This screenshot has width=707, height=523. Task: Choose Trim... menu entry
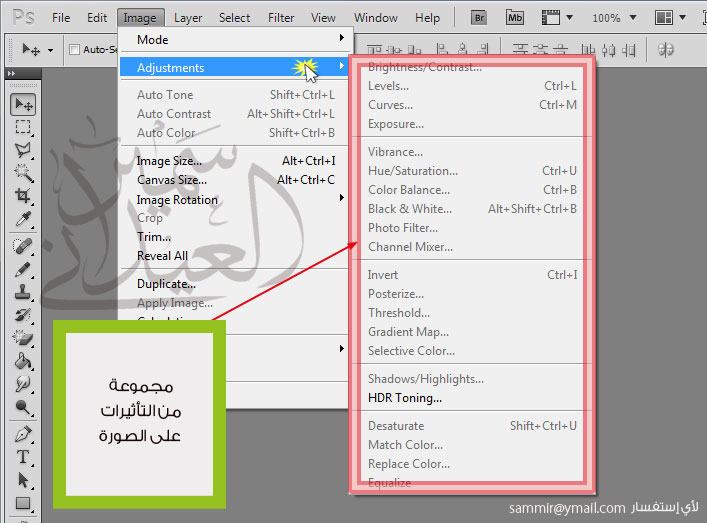pyautogui.click(x=234, y=237)
